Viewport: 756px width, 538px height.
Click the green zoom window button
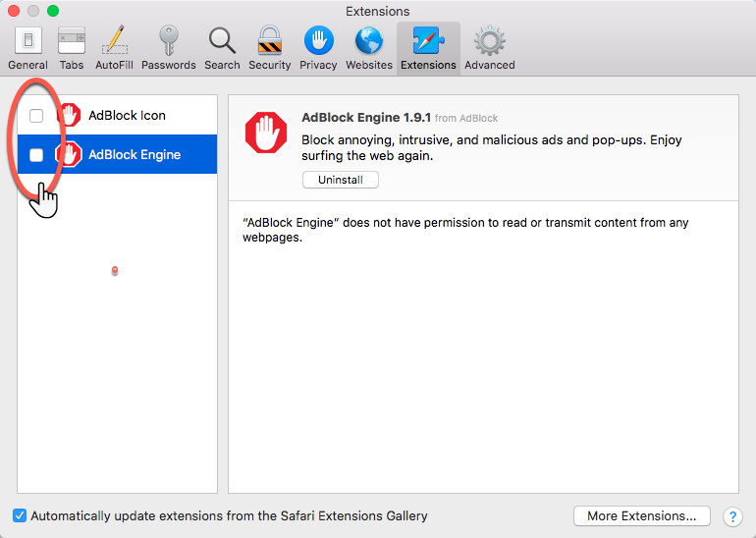pos(53,11)
